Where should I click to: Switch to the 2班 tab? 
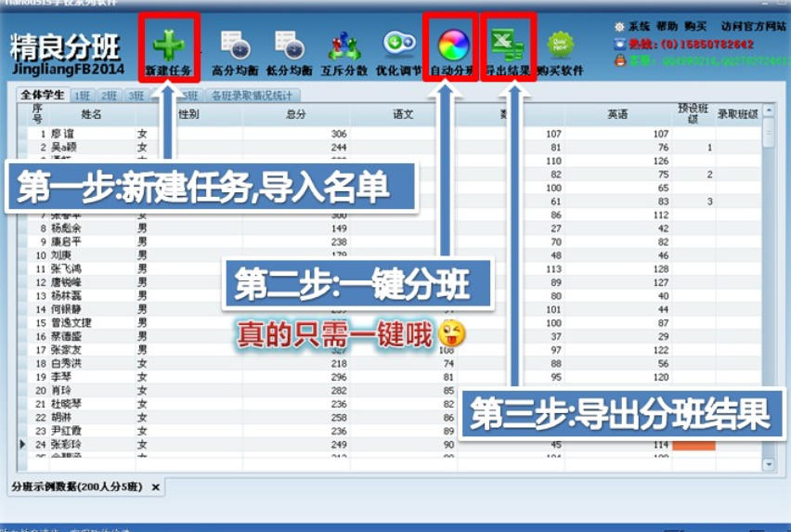109,96
